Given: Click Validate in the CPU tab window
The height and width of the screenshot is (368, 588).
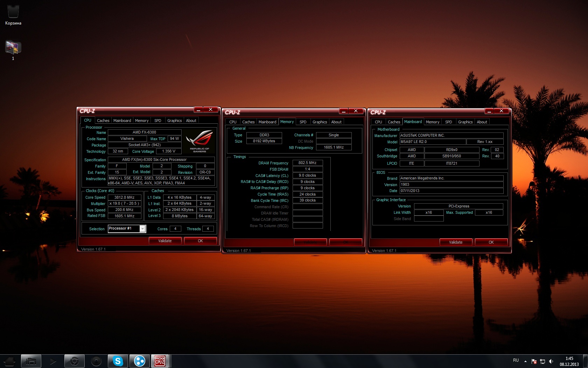Looking at the screenshot, I should pyautogui.click(x=165, y=241).
